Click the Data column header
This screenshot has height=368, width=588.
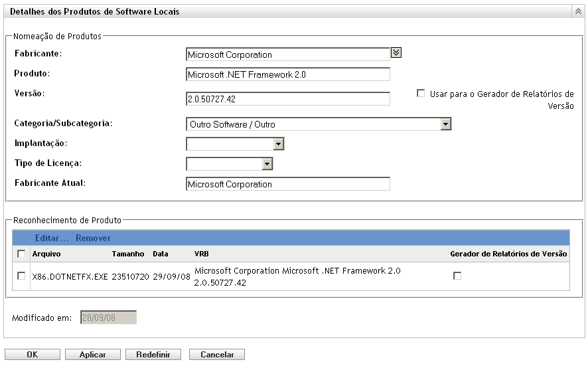pyautogui.click(x=161, y=254)
